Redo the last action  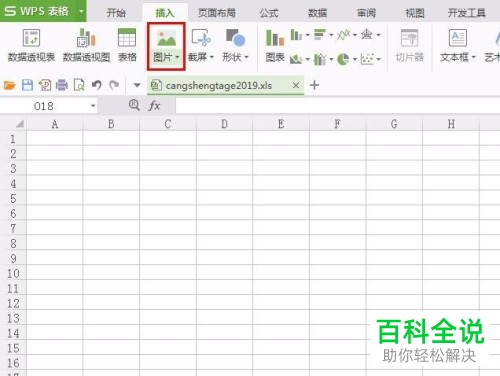point(114,85)
